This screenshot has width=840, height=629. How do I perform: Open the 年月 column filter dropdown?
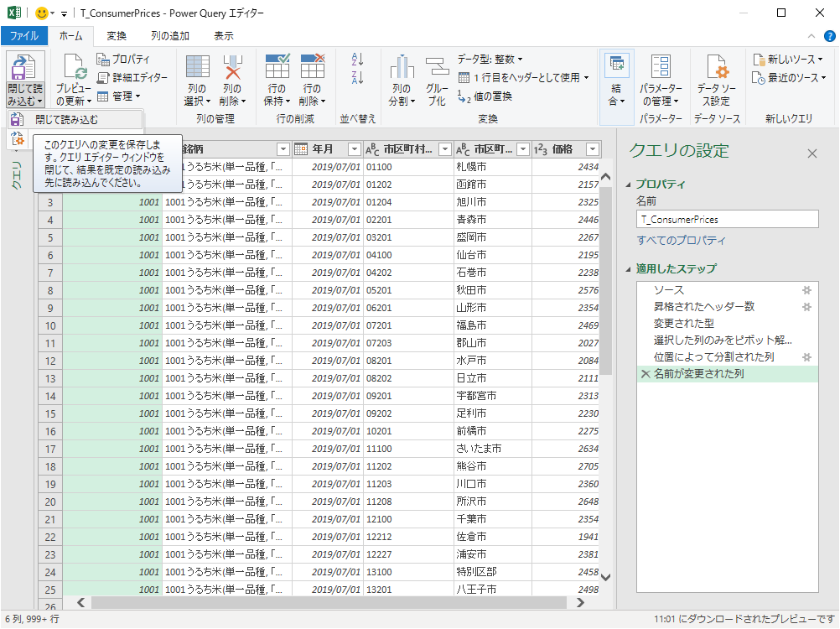pyautogui.click(x=354, y=149)
